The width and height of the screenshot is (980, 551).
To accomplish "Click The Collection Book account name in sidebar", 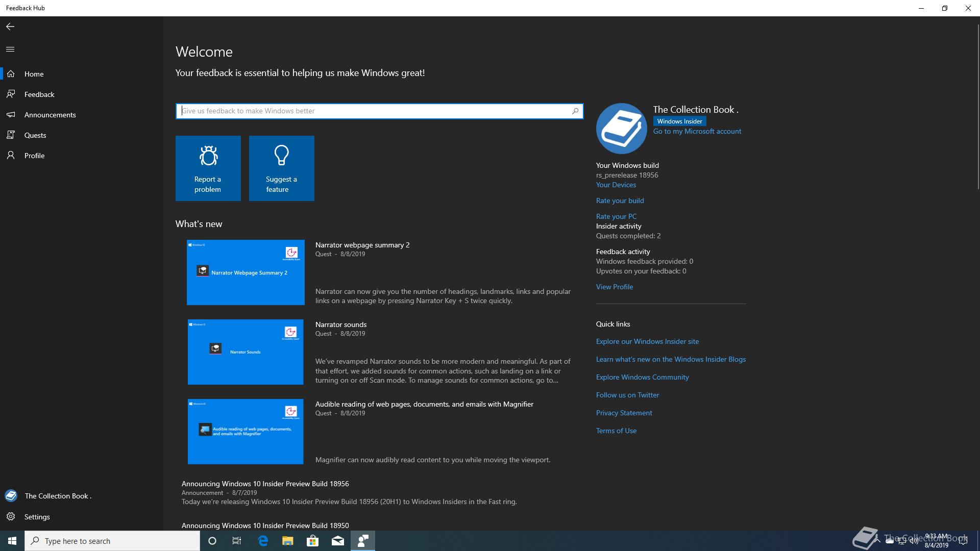I will coord(58,496).
